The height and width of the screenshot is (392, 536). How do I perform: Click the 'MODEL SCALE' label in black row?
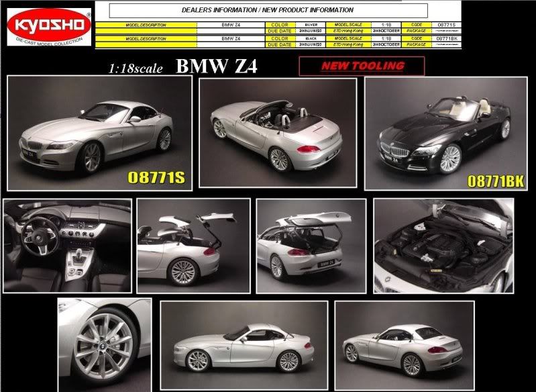[348, 39]
